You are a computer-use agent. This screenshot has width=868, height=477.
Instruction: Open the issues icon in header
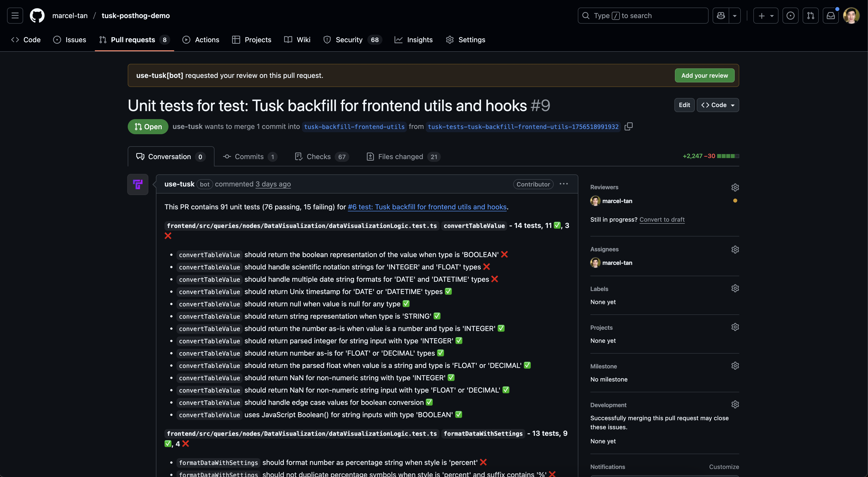pos(790,16)
